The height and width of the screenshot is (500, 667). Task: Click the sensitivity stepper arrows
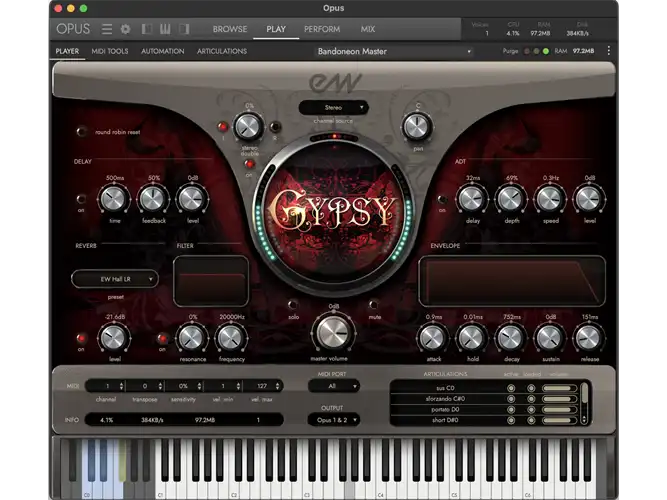tap(200, 386)
